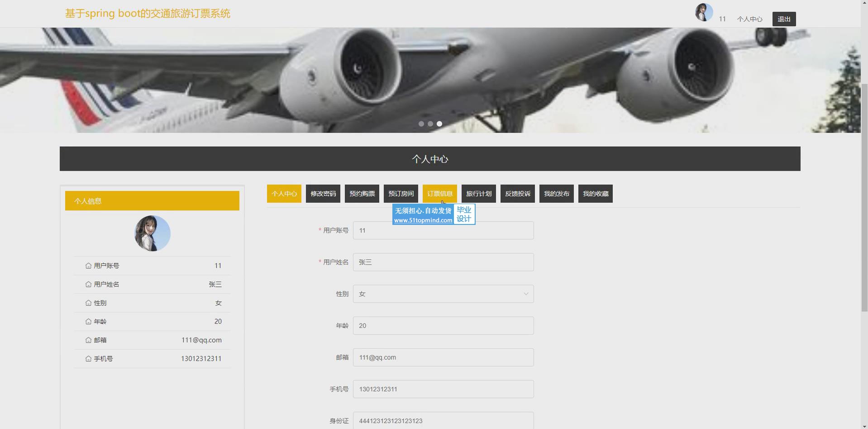Open the 我的发布 tab
The height and width of the screenshot is (429, 868).
557,194
